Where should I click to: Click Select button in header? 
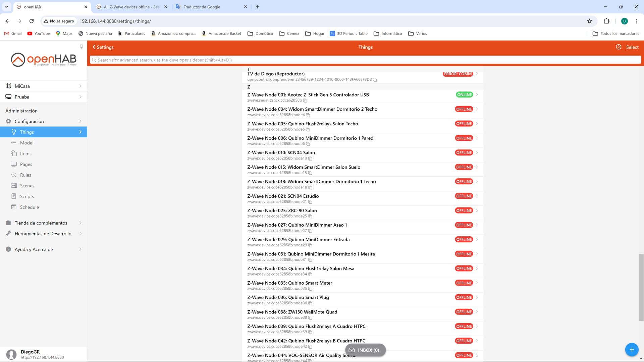click(x=632, y=47)
